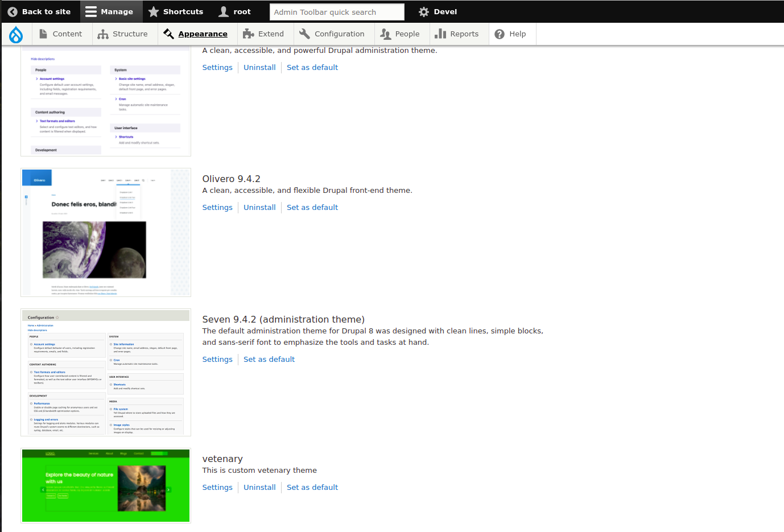Screen dimensions: 784x532
Task: Click the Back to site link
Action: tap(39, 11)
